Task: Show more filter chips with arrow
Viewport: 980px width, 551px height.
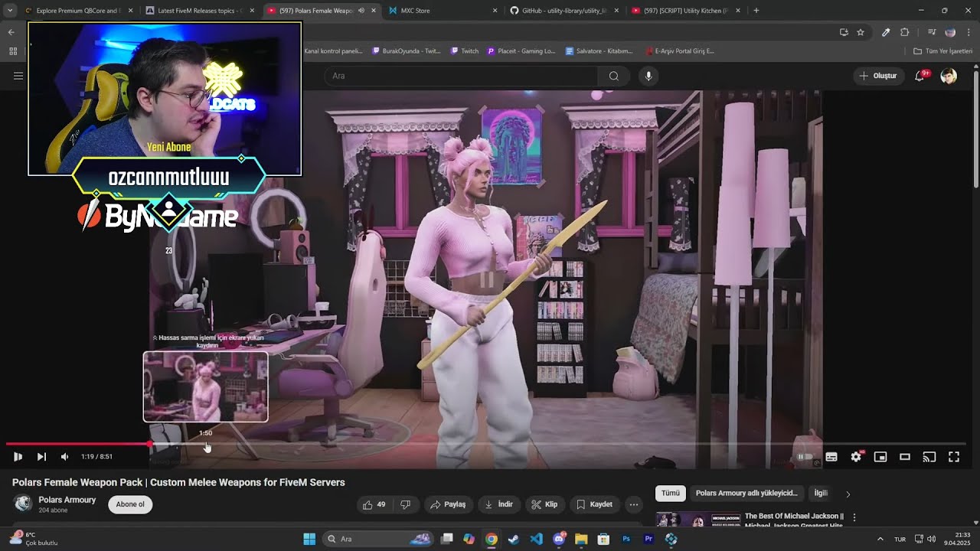Action: click(x=848, y=494)
